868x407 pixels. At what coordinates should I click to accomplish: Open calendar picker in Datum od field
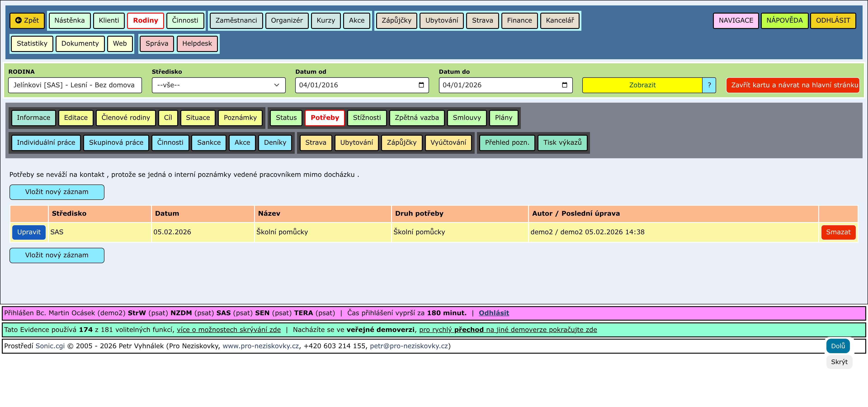coord(421,85)
